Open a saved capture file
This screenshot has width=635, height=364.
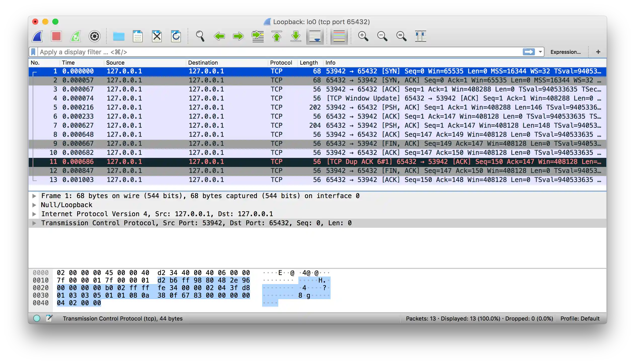(119, 36)
